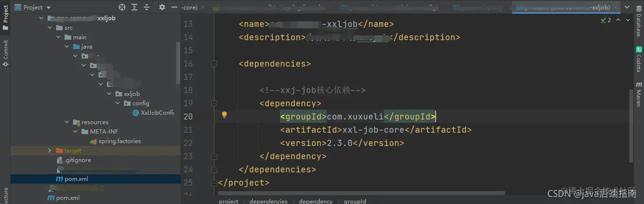This screenshot has height=204, width=644.
Task: Open the Codota tool window tab
Action: tap(639, 59)
